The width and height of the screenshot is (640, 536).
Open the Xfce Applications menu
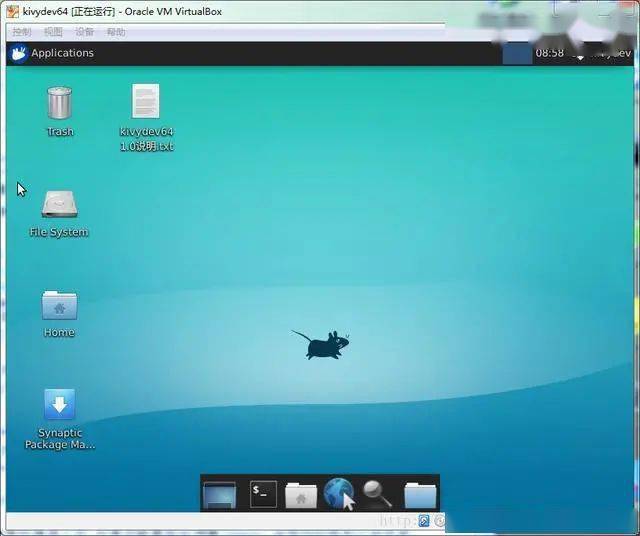pyautogui.click(x=53, y=53)
